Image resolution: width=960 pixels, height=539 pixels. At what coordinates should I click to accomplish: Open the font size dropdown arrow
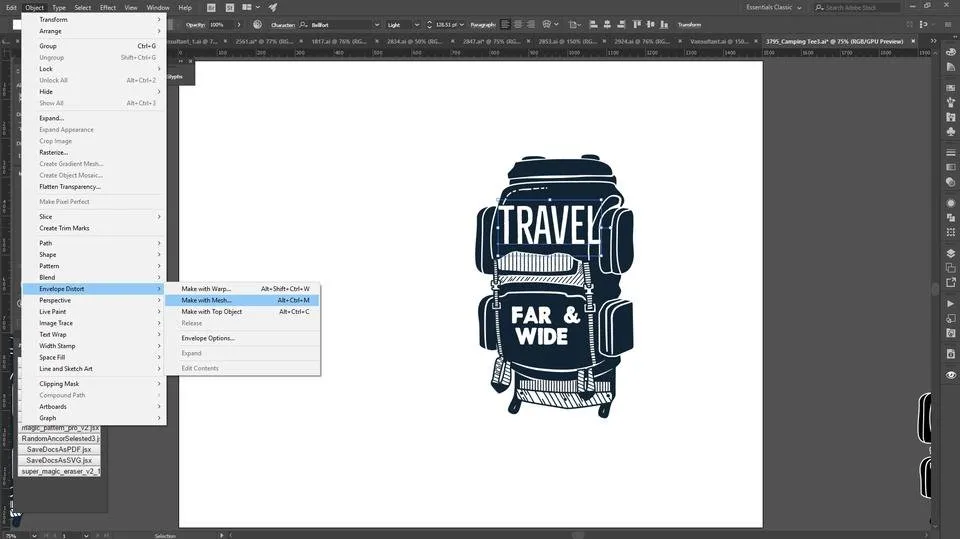[x=462, y=25]
